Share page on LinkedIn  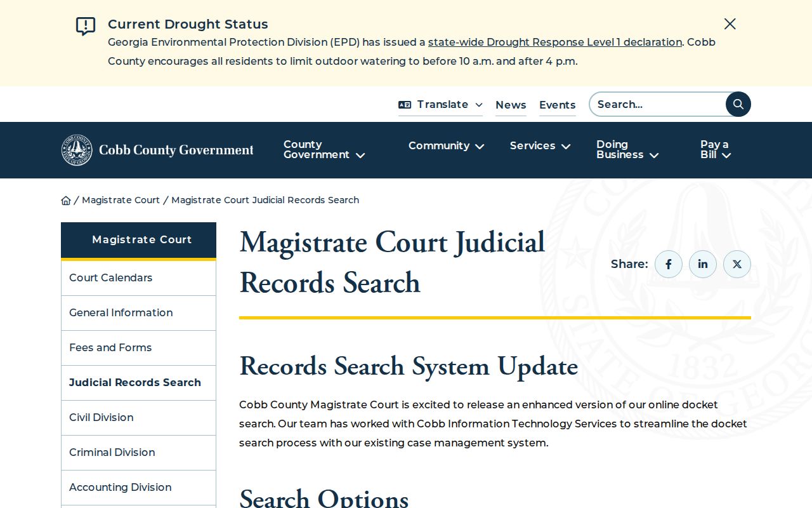(703, 264)
